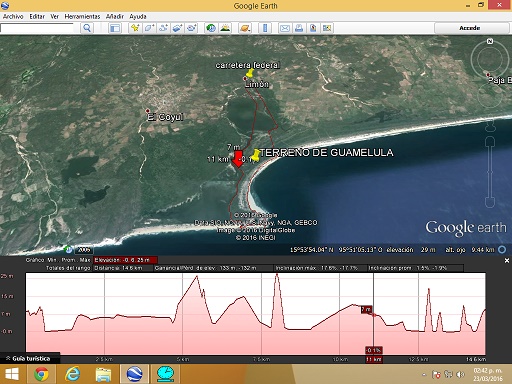Open the Herramientas menu
The height and width of the screenshot is (384, 512).
tap(82, 16)
